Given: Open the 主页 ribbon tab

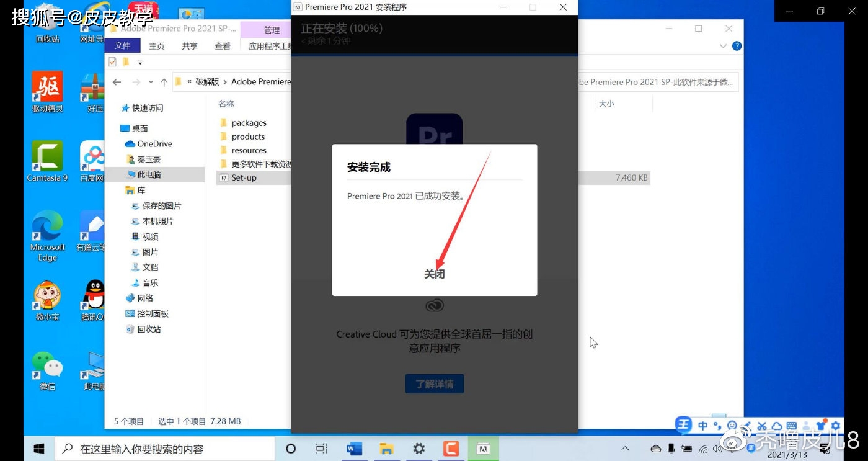Looking at the screenshot, I should coord(157,46).
